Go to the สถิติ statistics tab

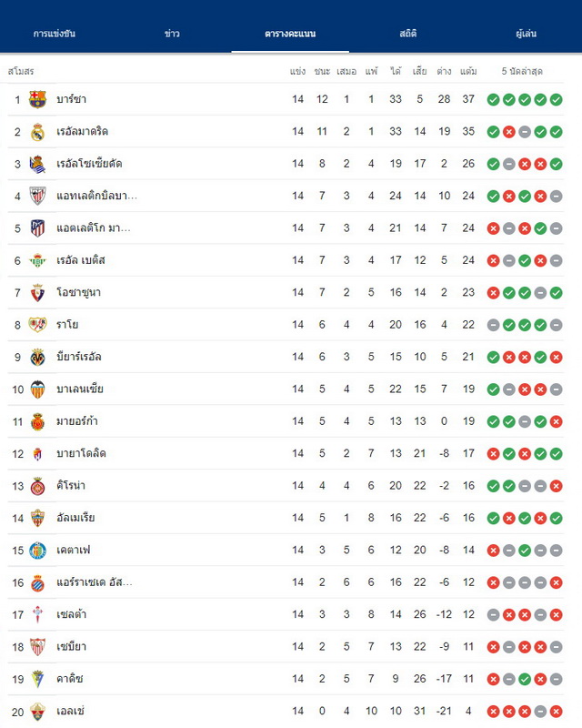coord(408,34)
